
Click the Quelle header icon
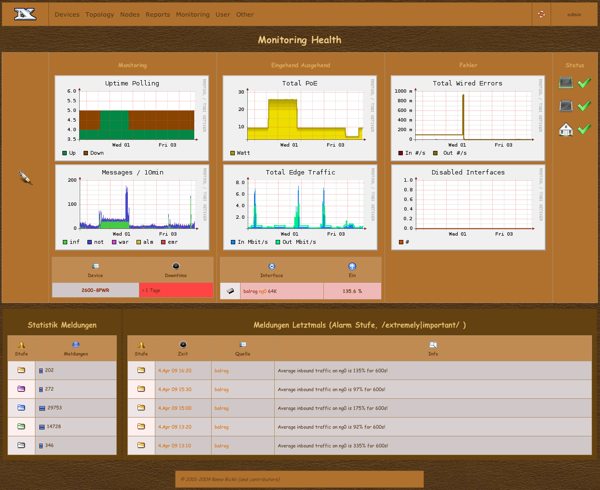[x=243, y=345]
